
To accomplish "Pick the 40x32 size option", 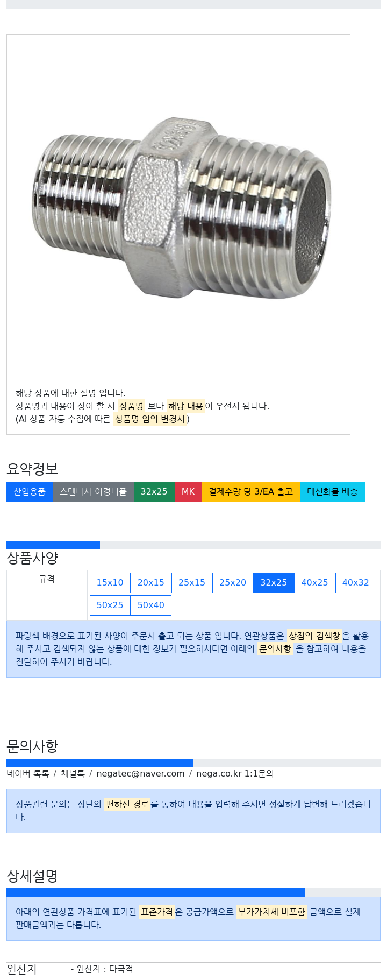I will 356,582.
